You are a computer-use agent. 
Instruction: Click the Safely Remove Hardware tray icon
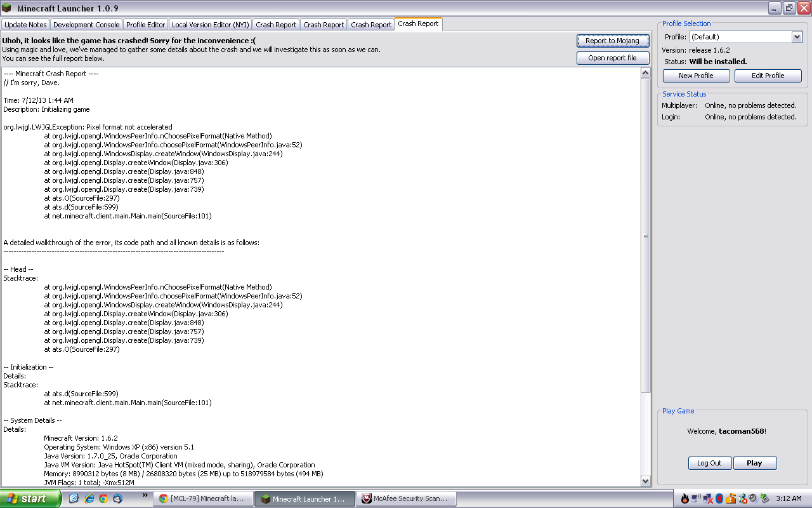point(764,498)
